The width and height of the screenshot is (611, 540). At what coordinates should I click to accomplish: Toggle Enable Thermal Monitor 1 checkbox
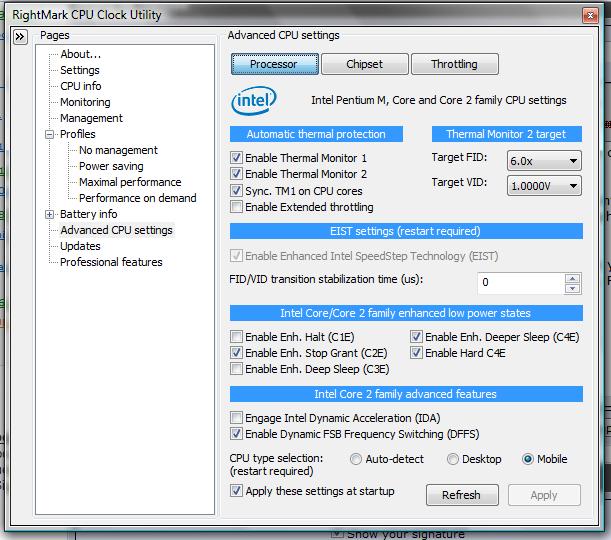click(236, 158)
